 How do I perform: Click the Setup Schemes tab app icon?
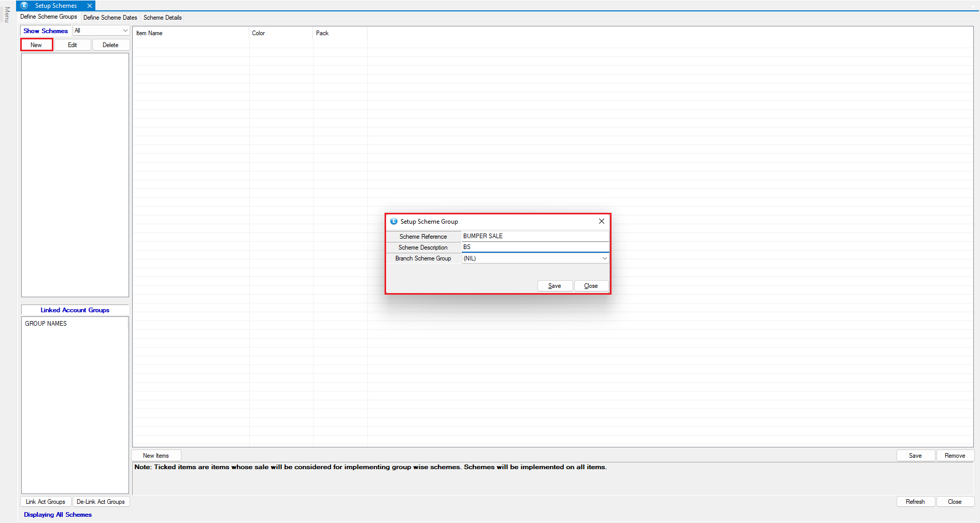pos(24,6)
